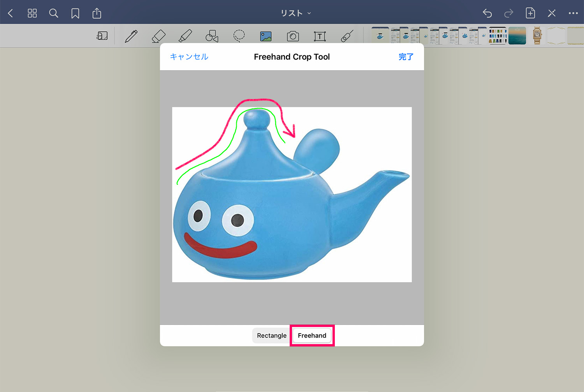Open the share/export icon
Viewport: 584px width, 392px height.
97,13
